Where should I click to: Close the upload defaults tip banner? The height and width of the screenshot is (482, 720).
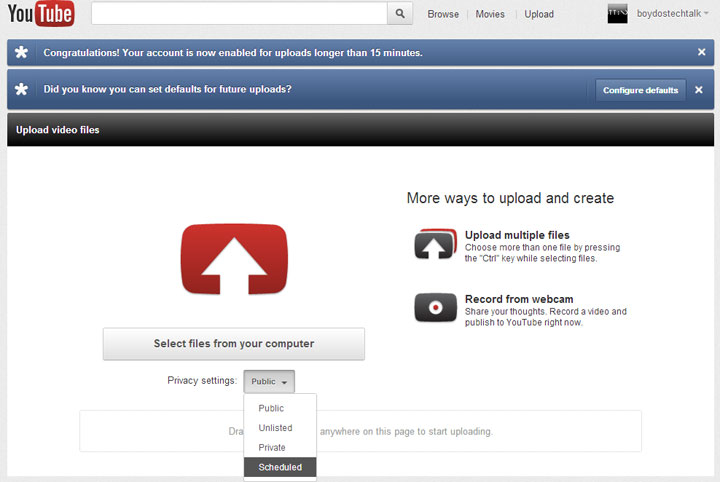pyautogui.click(x=699, y=90)
